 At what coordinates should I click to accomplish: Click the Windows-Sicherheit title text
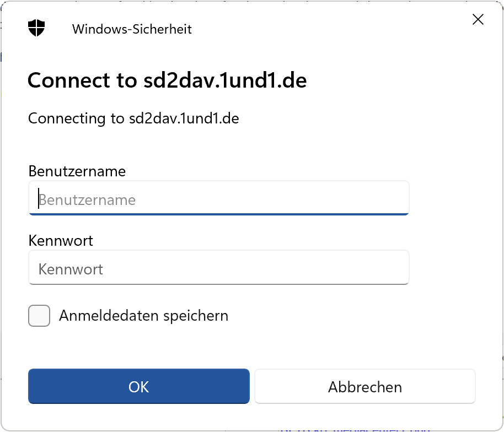tap(131, 29)
